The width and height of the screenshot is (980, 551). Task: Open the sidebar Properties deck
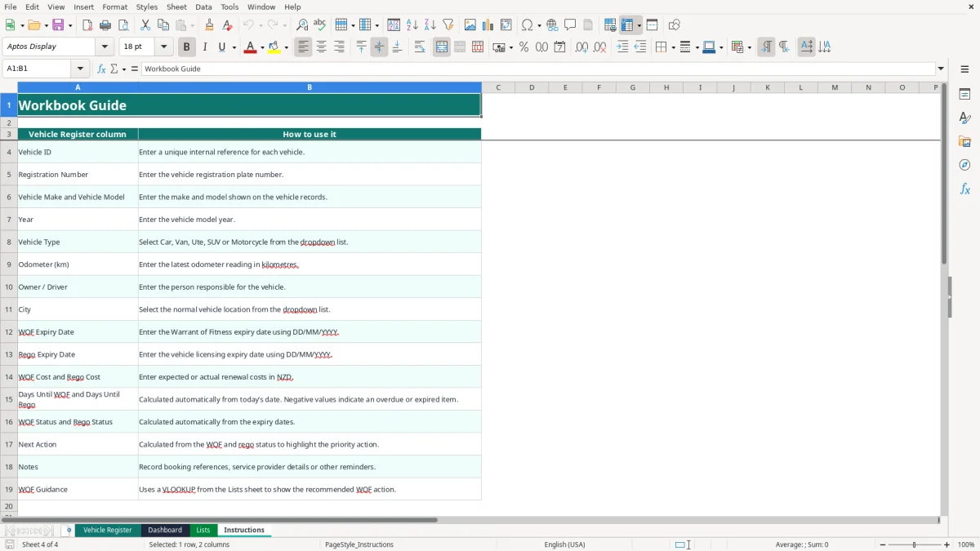964,94
